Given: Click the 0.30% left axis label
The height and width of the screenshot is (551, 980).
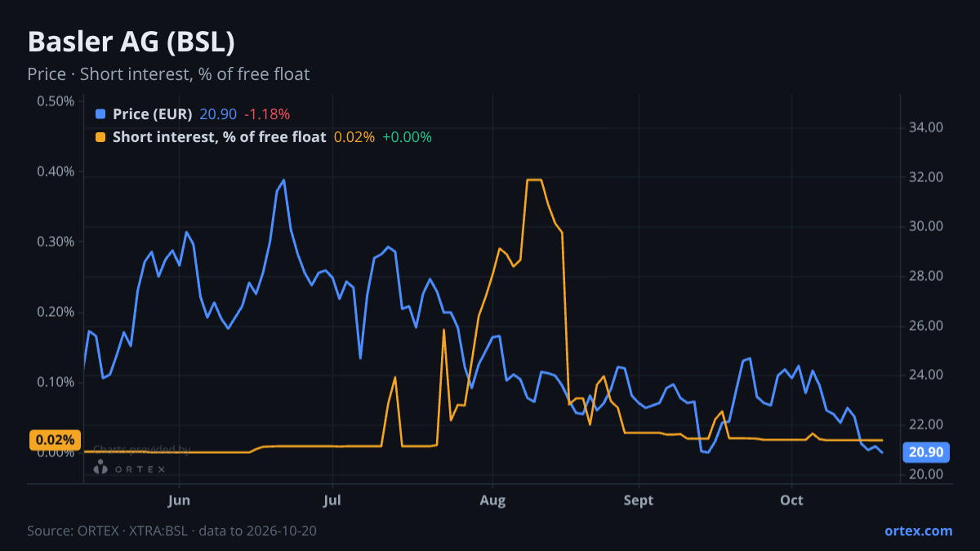Looking at the screenshot, I should point(56,242).
